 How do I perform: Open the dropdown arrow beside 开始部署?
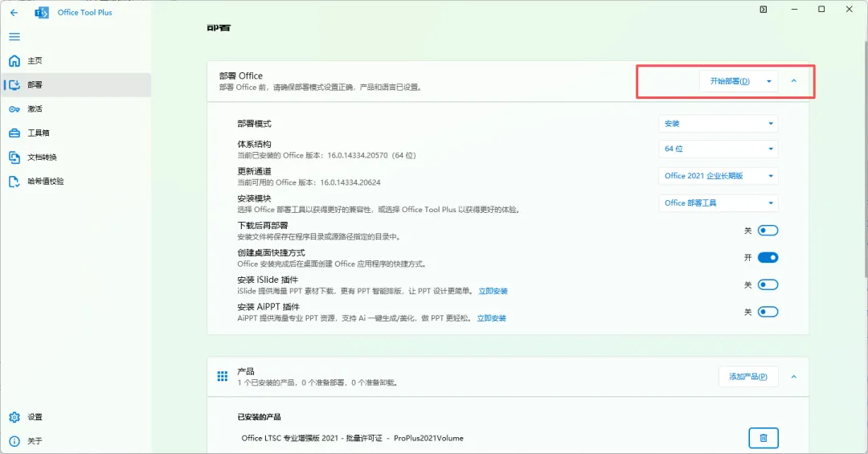769,81
